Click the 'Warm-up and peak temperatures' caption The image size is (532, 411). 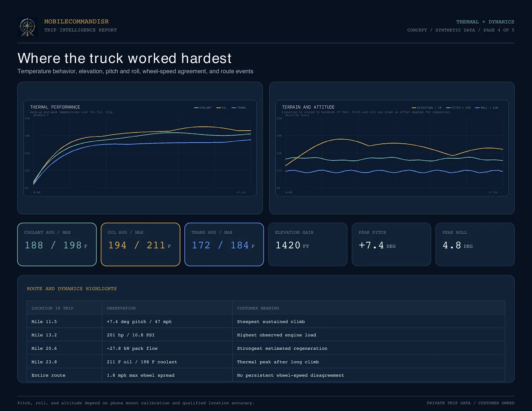coord(72,112)
